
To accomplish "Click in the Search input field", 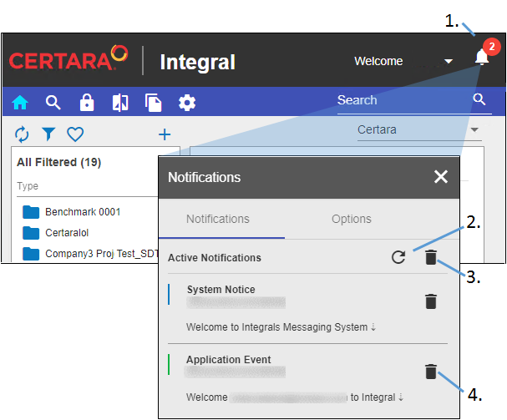I will pos(404,100).
